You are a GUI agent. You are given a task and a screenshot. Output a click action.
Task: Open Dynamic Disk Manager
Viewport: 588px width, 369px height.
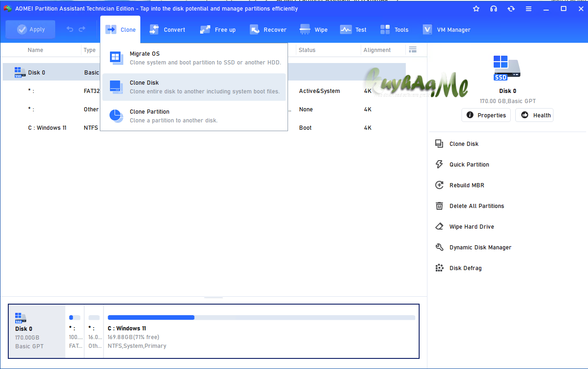click(480, 247)
